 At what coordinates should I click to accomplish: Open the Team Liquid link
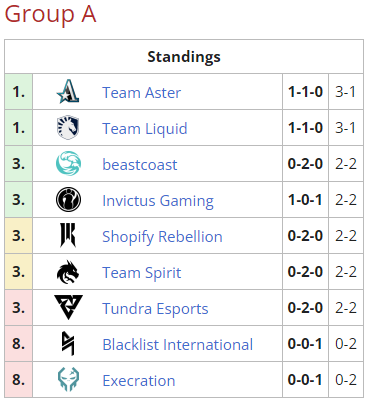pos(145,129)
